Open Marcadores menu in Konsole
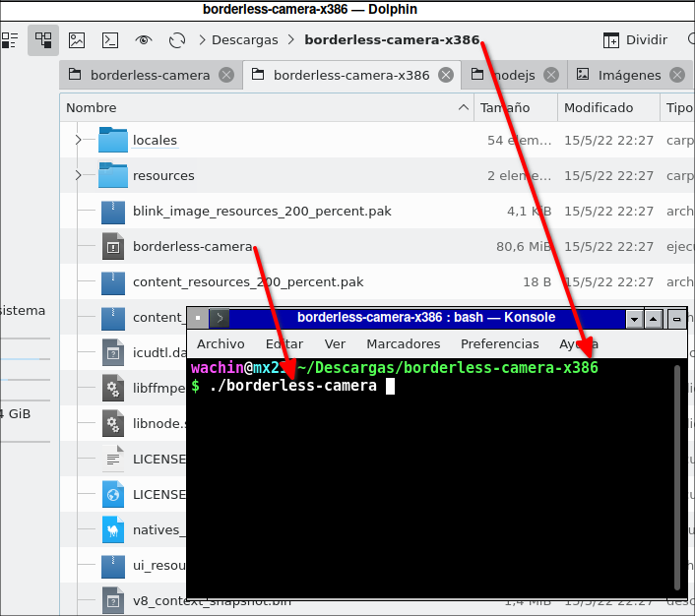The image size is (695, 616). [x=403, y=343]
